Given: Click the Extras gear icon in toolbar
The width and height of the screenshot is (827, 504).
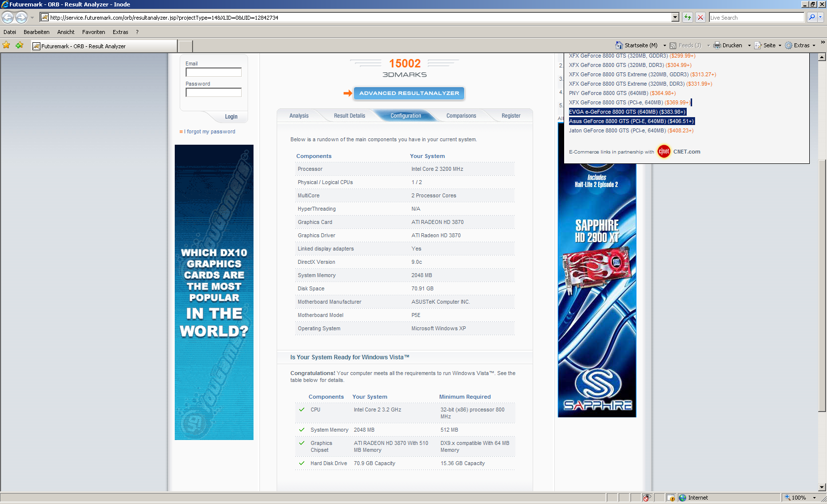Looking at the screenshot, I should (x=789, y=45).
